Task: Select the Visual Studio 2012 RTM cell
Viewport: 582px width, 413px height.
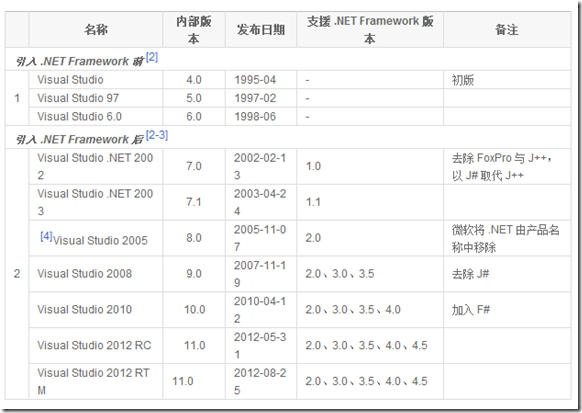Action: tap(96, 381)
